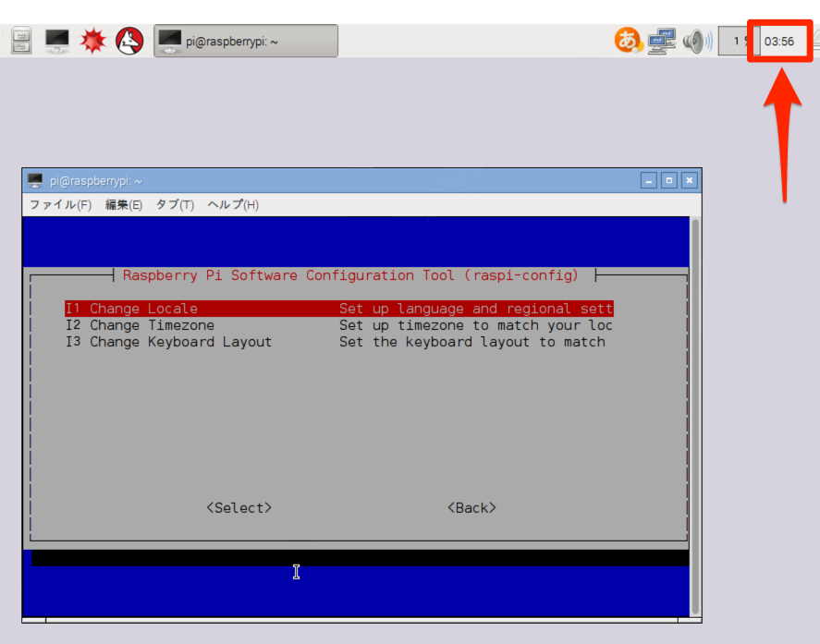Click the terminal icon in title bar
This screenshot has width=820, height=644.
[35, 181]
